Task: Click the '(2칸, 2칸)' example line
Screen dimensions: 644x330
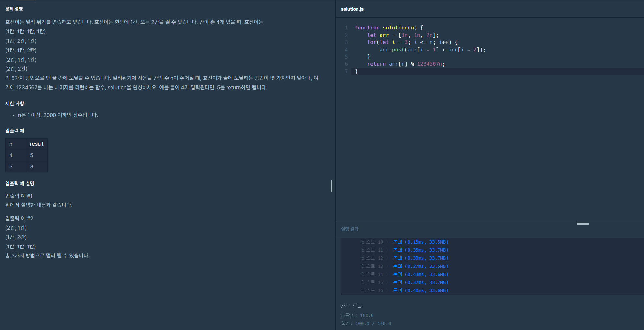Action: click(x=16, y=69)
